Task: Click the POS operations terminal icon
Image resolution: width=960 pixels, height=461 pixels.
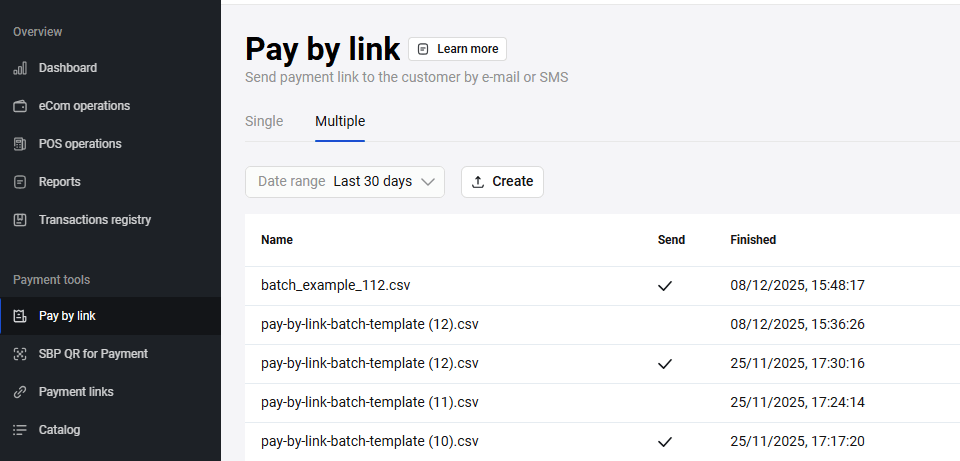Action: tap(20, 144)
